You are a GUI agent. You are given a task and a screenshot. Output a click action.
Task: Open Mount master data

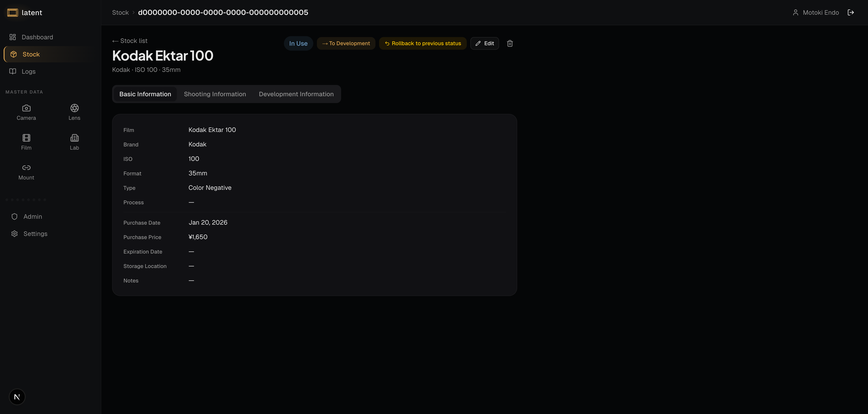click(26, 172)
